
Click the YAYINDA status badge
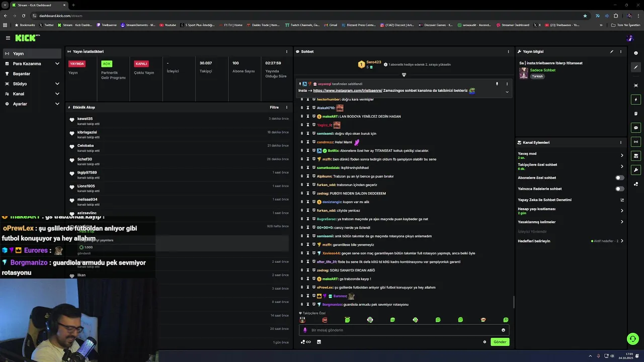click(77, 64)
